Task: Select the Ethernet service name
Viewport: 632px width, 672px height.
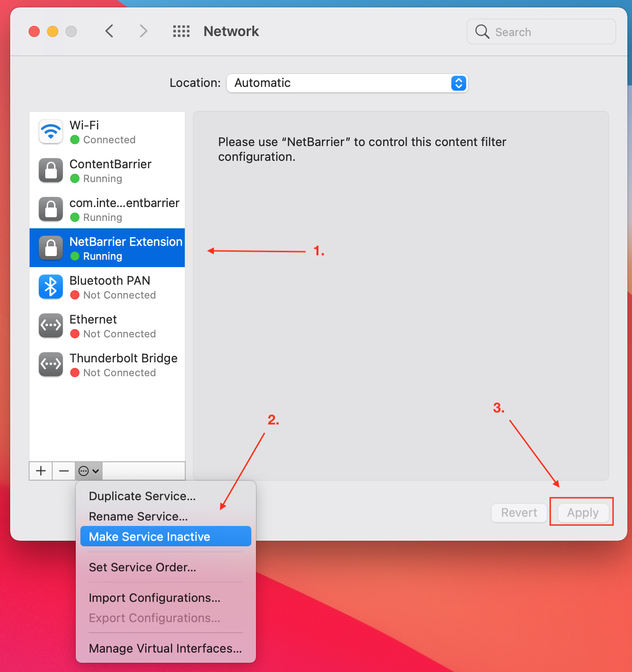Action: click(x=93, y=319)
